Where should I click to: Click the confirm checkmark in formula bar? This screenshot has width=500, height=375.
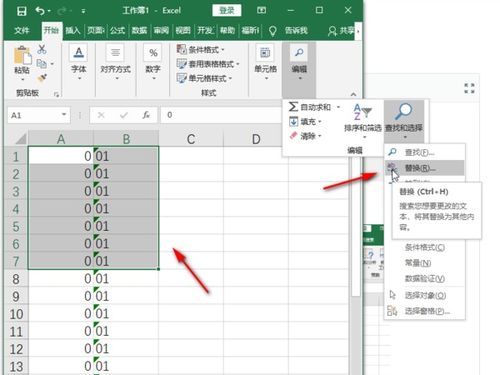tap(124, 115)
